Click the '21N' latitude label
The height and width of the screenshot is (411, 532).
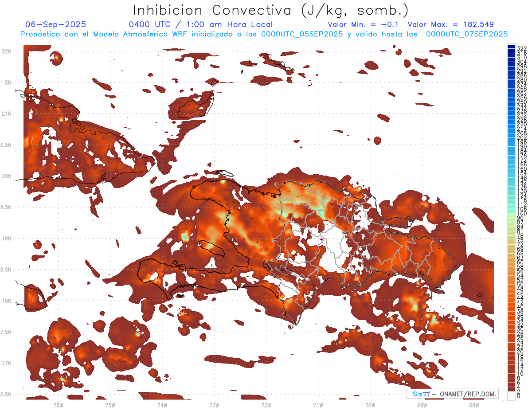[8, 114]
